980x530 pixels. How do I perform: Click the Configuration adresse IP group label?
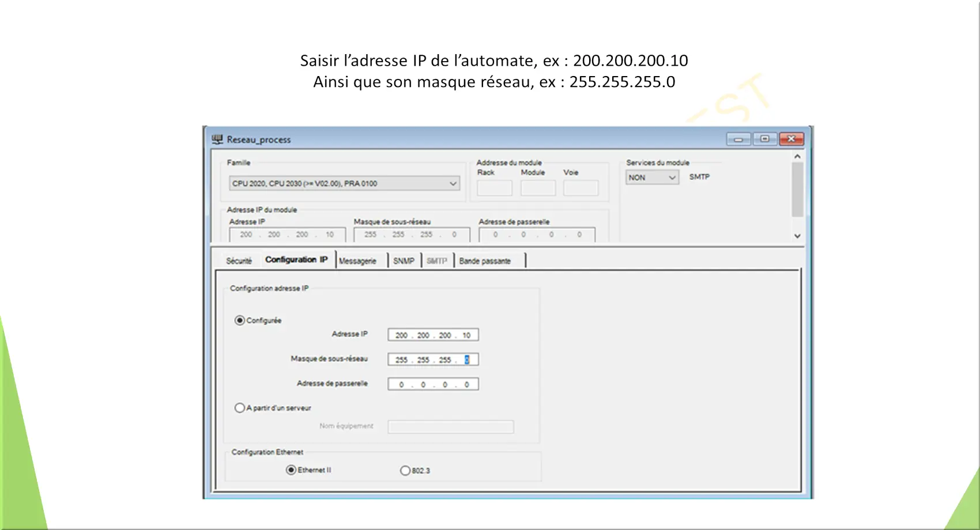click(269, 288)
